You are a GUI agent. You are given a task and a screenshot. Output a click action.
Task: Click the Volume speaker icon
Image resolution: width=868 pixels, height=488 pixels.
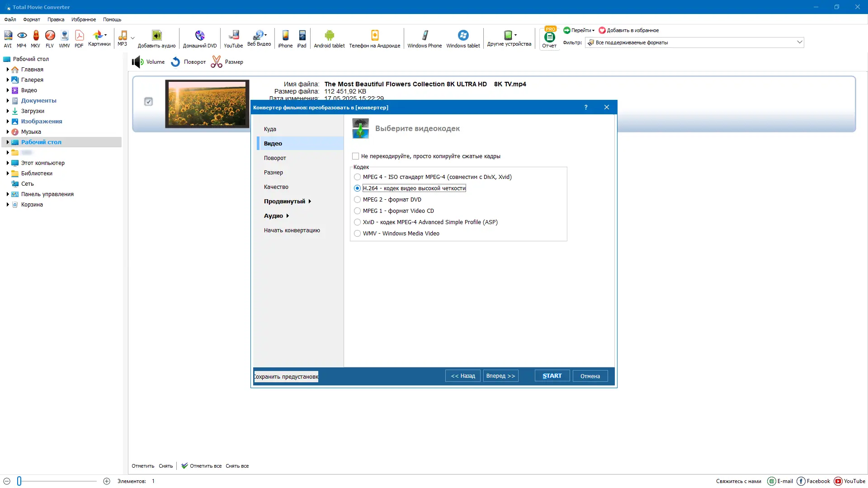[137, 62]
